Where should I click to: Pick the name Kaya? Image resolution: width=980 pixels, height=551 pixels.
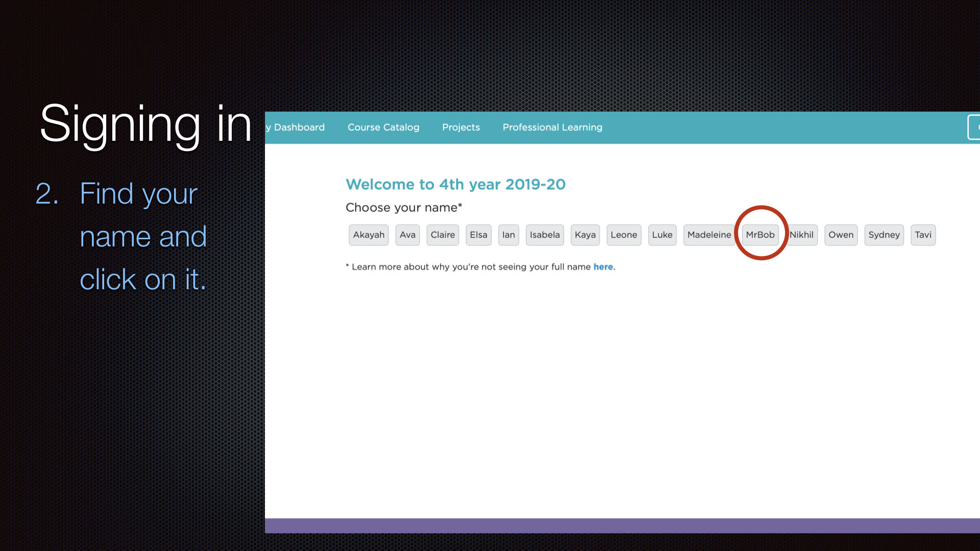[585, 235]
